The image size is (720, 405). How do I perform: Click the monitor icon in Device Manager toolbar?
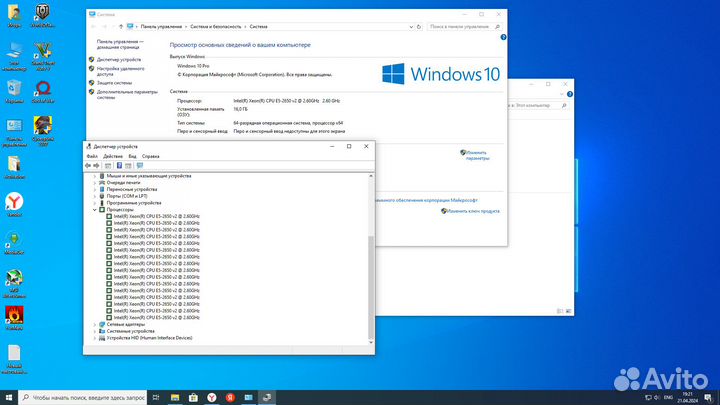click(142, 165)
